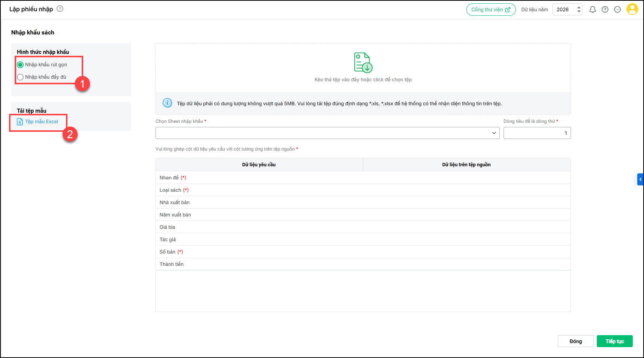Click the Đóng button
Screen dimensions: 644x358
575,341
